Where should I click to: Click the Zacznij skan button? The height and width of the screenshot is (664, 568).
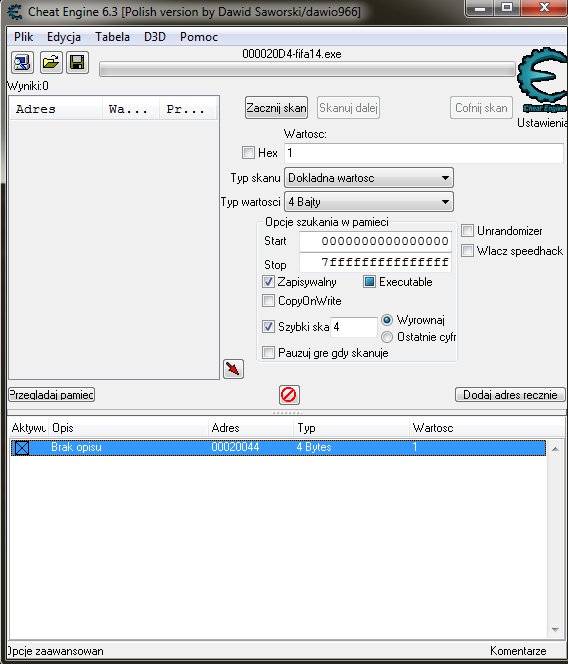[x=276, y=108]
